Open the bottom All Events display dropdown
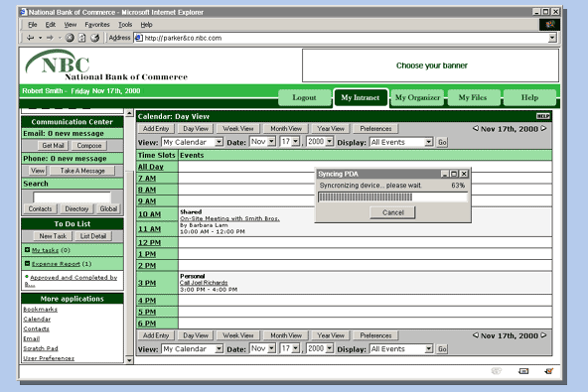Screen dimensions: 588x392 [x=429, y=349]
